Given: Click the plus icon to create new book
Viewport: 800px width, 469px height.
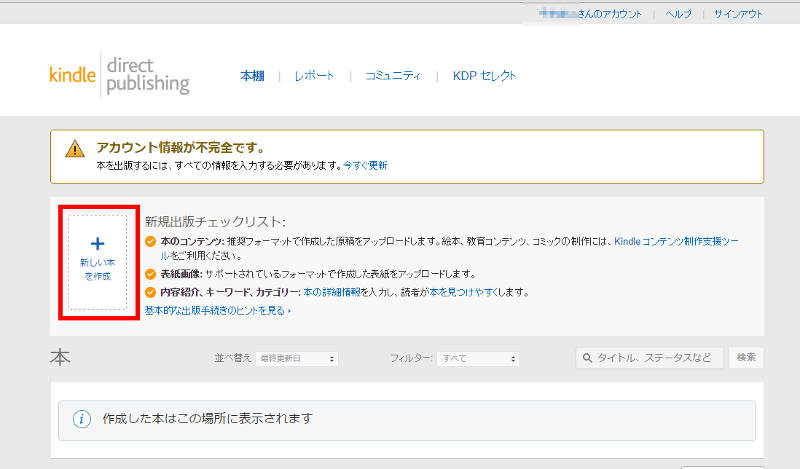Looking at the screenshot, I should (x=97, y=243).
